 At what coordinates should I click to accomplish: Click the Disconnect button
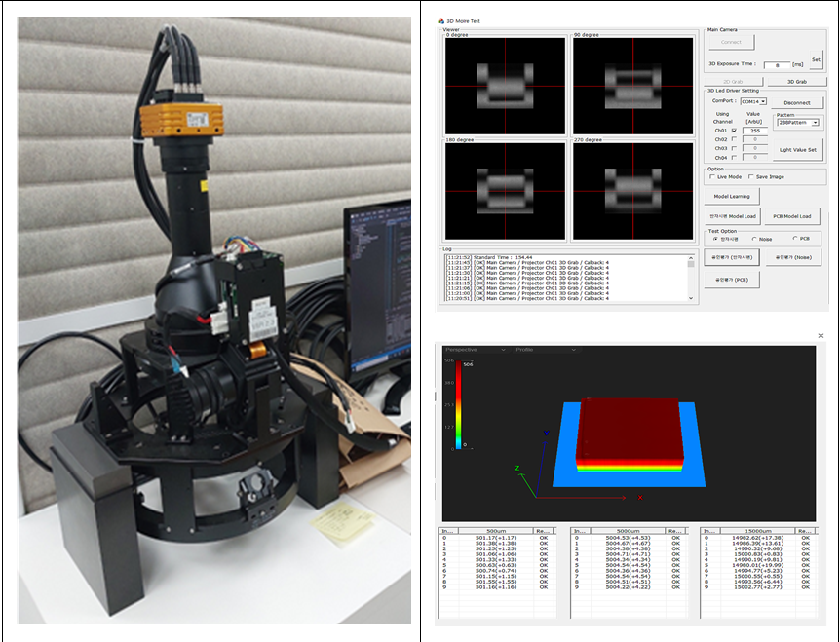[x=796, y=102]
